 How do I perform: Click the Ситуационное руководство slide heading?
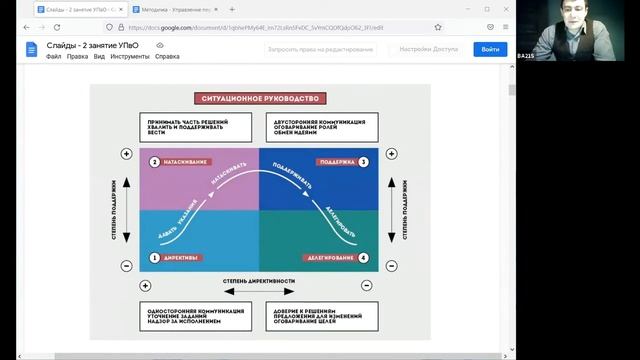click(260, 98)
